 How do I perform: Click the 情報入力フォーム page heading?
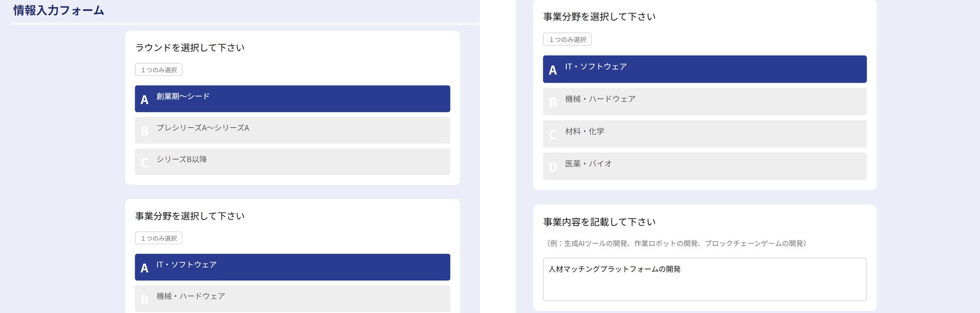(59, 11)
